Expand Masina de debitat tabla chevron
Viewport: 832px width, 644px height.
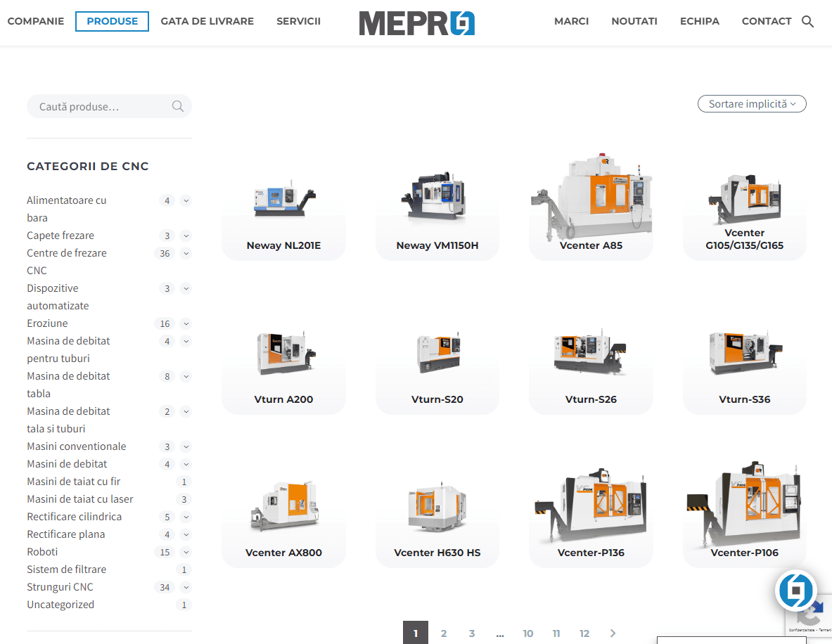[186, 376]
